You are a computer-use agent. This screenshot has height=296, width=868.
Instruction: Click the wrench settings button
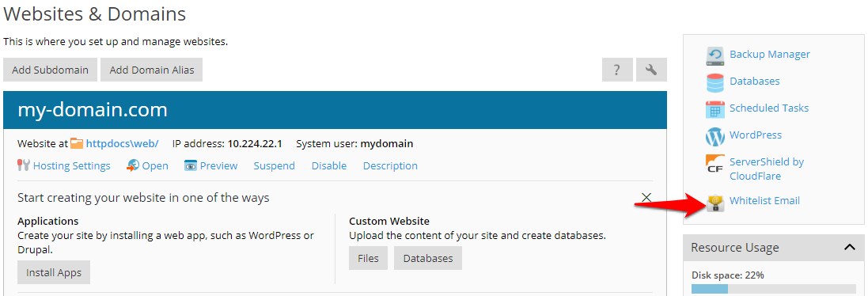tap(651, 70)
